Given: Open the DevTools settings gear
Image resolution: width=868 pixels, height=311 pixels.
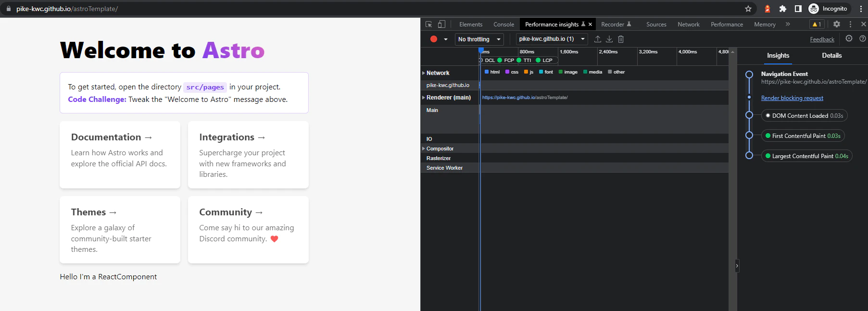Looking at the screenshot, I should click(x=837, y=24).
